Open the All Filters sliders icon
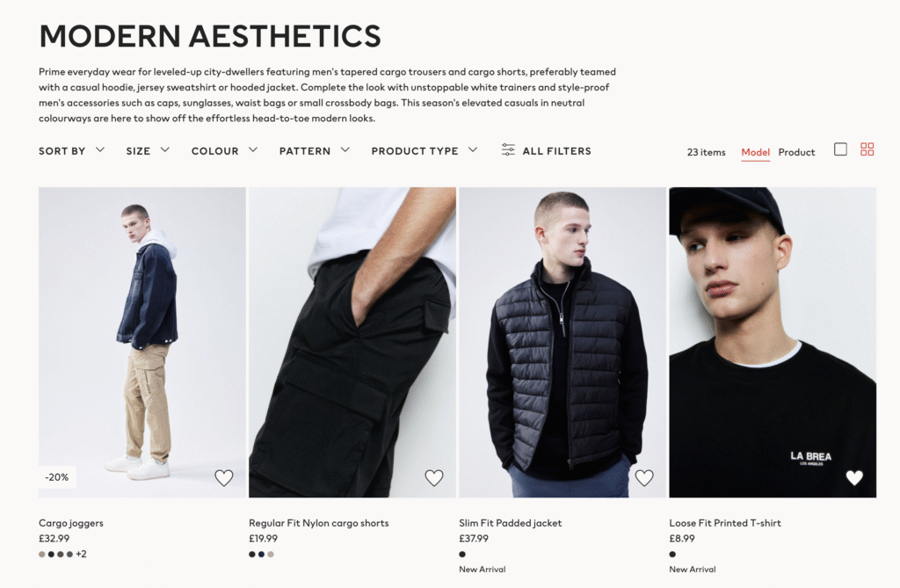 click(x=508, y=150)
